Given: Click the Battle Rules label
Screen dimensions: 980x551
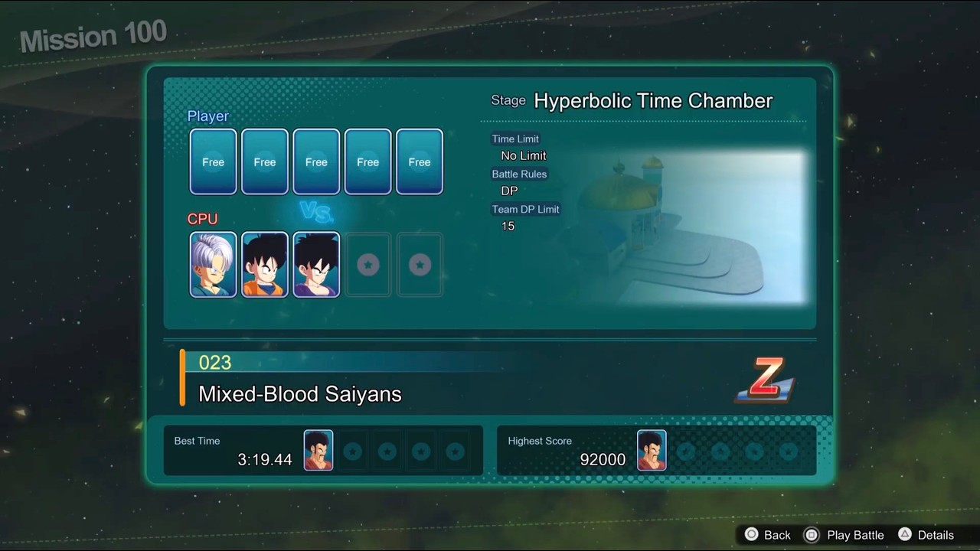Looking at the screenshot, I should click(x=519, y=174).
